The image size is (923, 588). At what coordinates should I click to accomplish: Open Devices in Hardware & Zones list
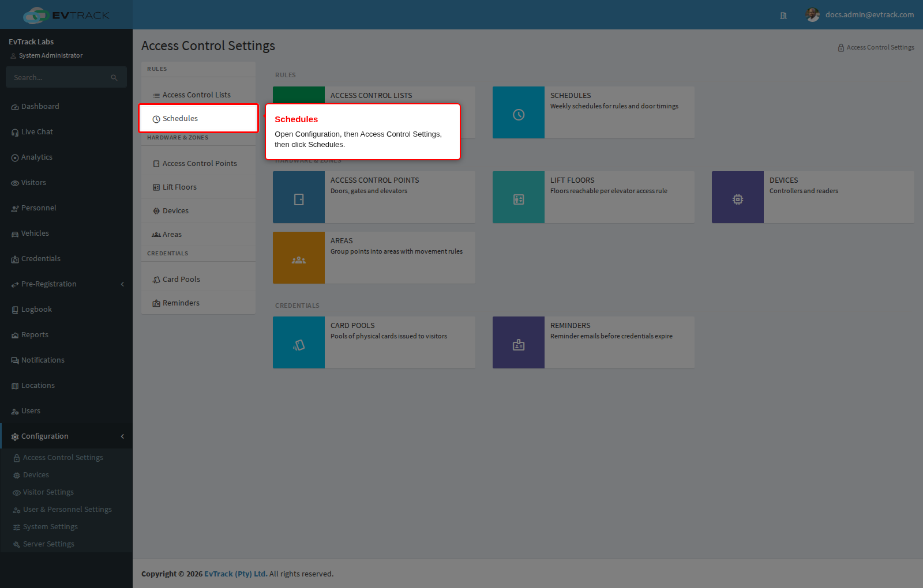point(198,211)
